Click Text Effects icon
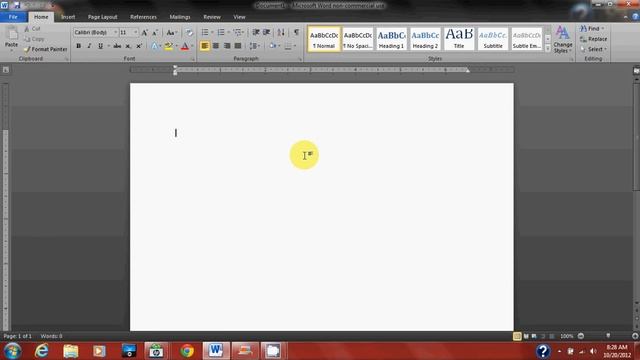This screenshot has height=360, width=640. [x=154, y=46]
